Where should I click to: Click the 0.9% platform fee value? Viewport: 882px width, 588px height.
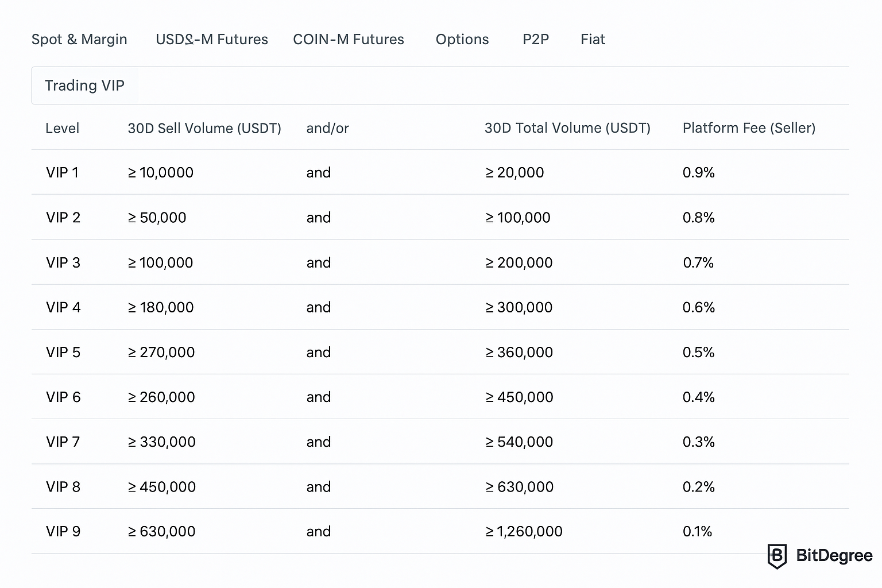point(698,172)
